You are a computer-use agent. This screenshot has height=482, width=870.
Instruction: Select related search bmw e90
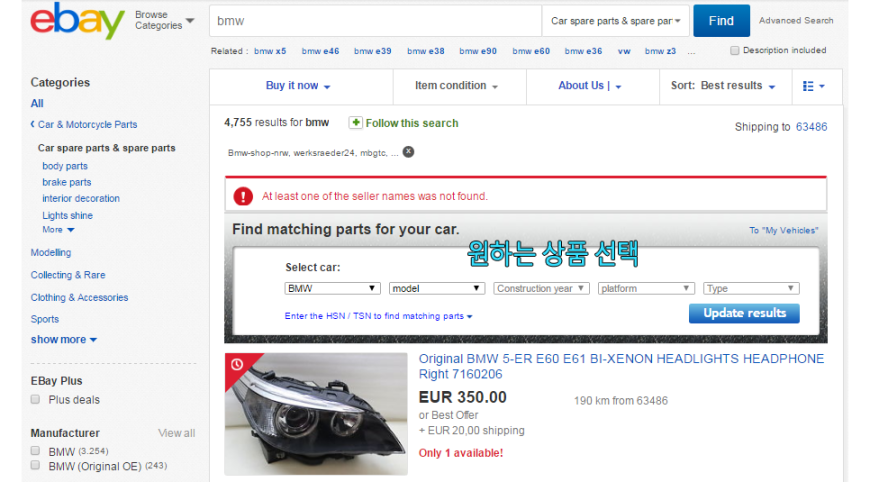(478, 51)
